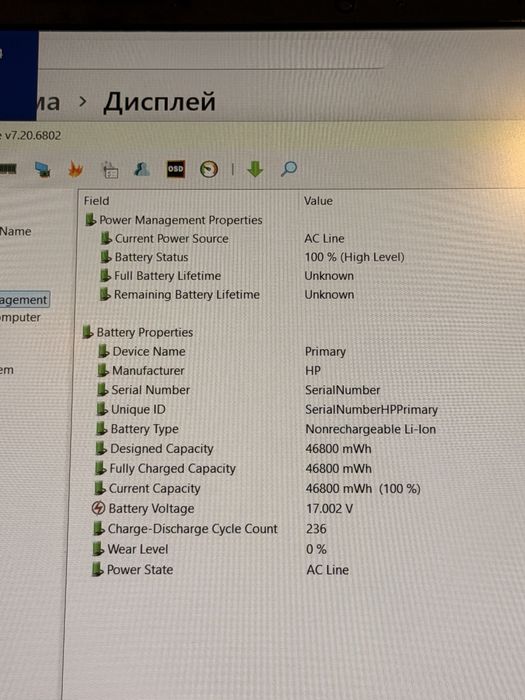This screenshot has width=525, height=700.
Task: Click the user figure toolbar icon
Action: [142, 169]
